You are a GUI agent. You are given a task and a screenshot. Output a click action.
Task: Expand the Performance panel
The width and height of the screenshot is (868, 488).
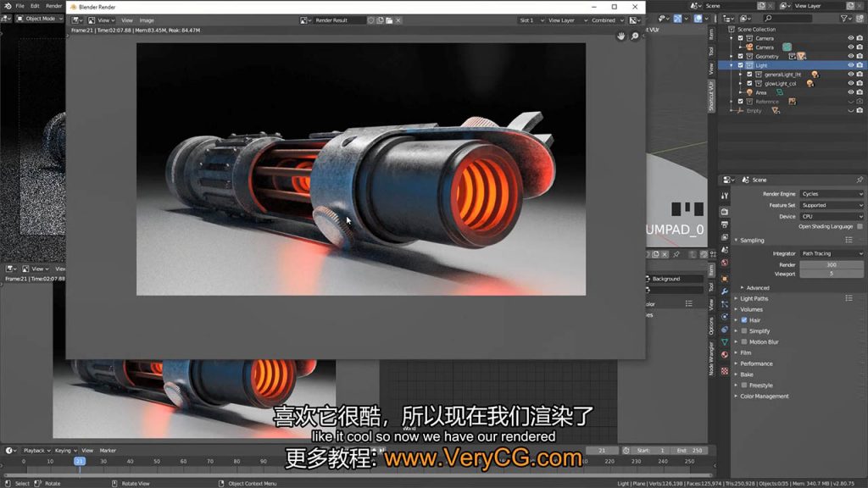[756, 363]
